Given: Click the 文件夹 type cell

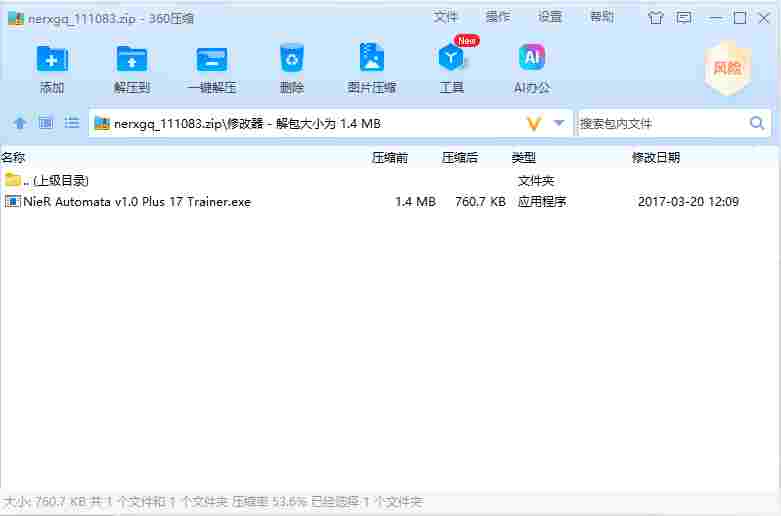Looking at the screenshot, I should [536, 180].
